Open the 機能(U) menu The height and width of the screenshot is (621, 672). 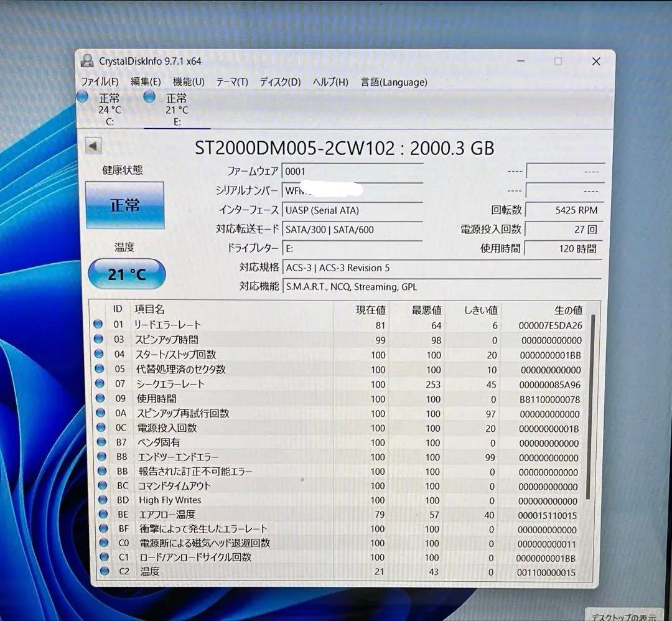pos(188,82)
